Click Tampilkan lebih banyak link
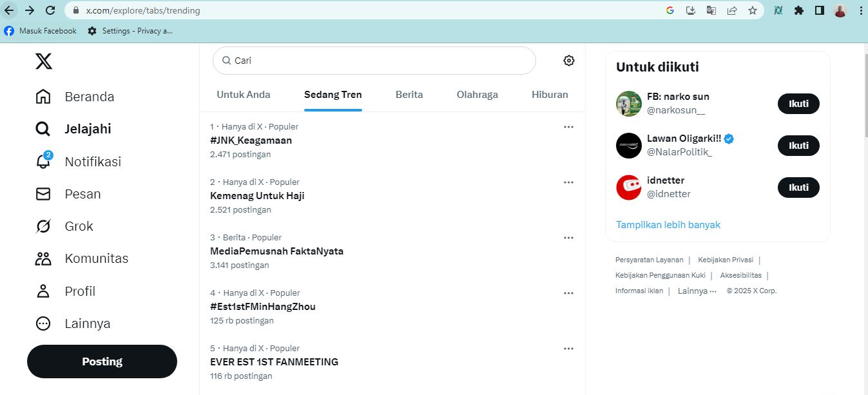Screen dimensions: 868x395 coord(668,225)
